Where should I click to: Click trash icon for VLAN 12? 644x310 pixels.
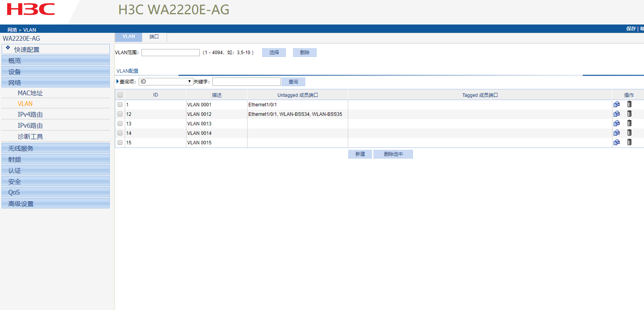629,114
